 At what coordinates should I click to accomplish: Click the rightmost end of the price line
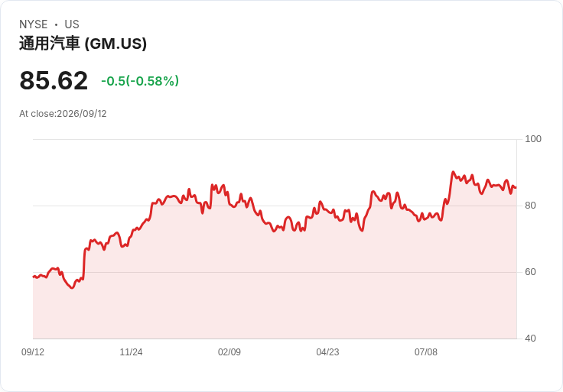pyautogui.click(x=516, y=187)
